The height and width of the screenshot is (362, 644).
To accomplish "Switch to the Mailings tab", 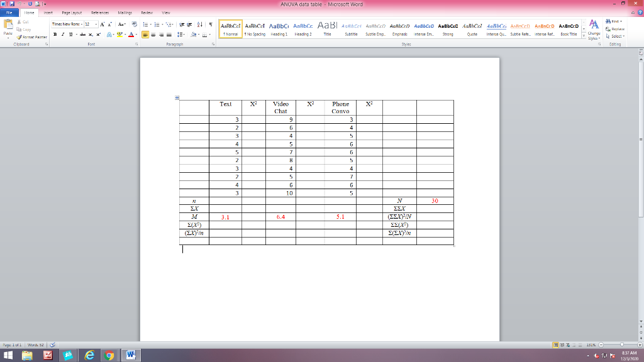I will coord(125,13).
